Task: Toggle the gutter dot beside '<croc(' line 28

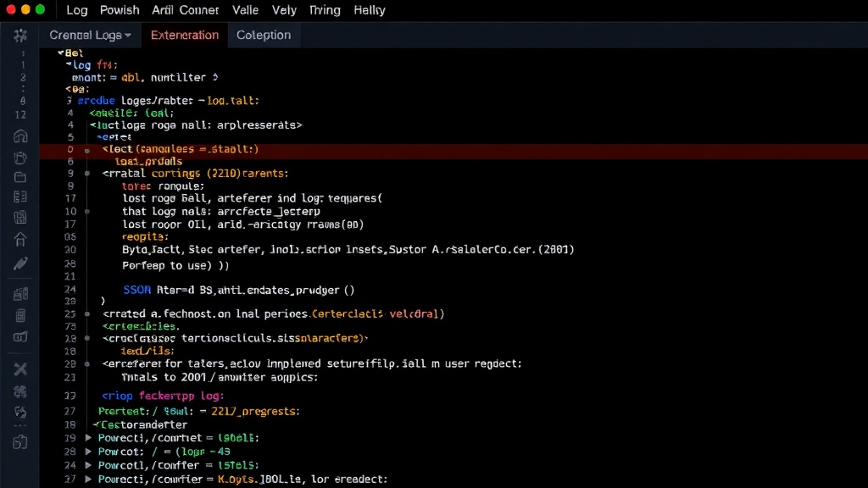Action: pos(87,338)
